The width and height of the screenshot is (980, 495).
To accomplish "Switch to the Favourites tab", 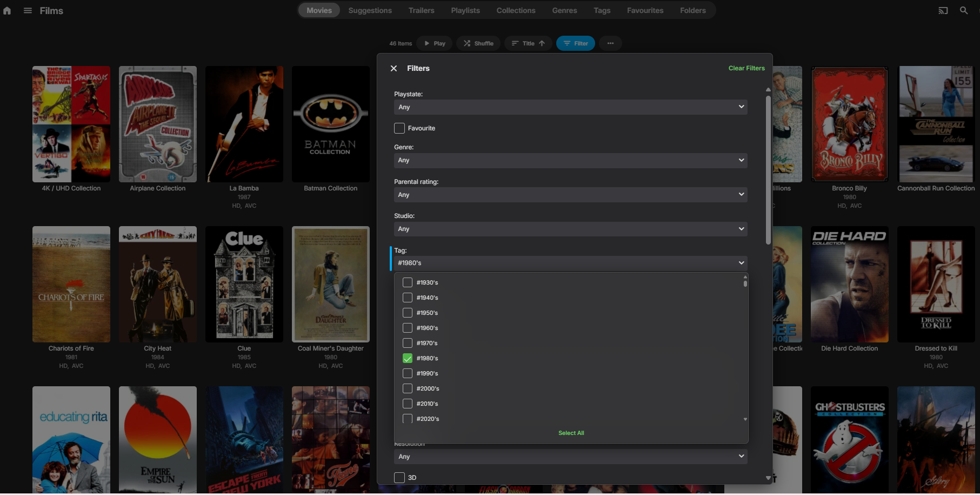I will 645,10.
